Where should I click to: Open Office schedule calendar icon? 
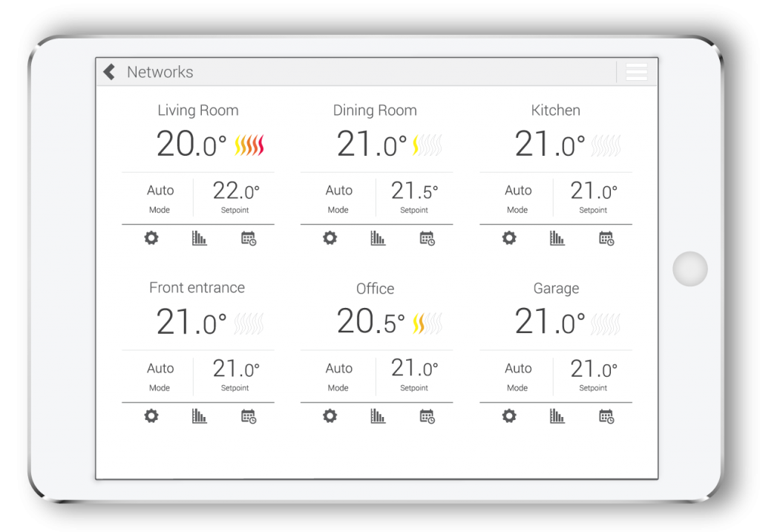(x=427, y=416)
